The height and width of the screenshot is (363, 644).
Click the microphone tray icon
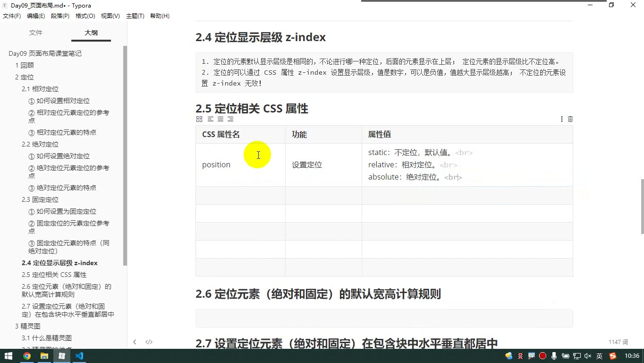pos(554,356)
